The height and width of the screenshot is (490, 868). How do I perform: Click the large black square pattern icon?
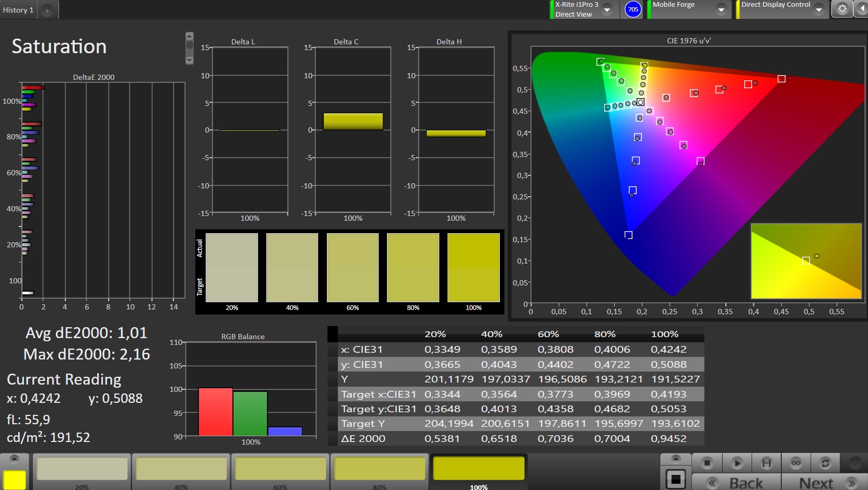tap(675, 479)
